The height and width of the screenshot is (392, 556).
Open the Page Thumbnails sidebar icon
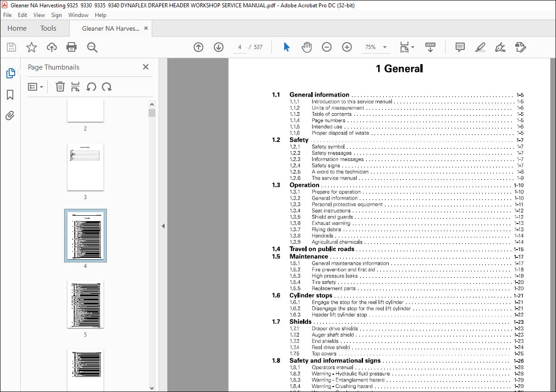pyautogui.click(x=10, y=73)
